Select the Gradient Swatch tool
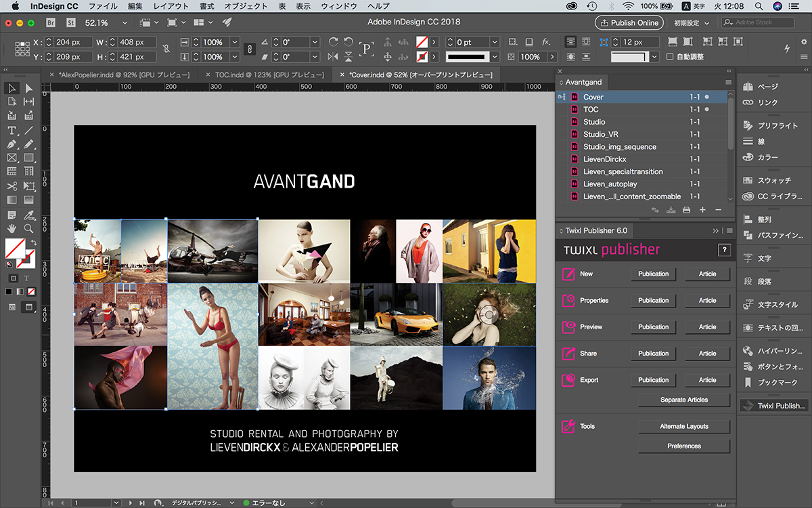 pos(12,200)
